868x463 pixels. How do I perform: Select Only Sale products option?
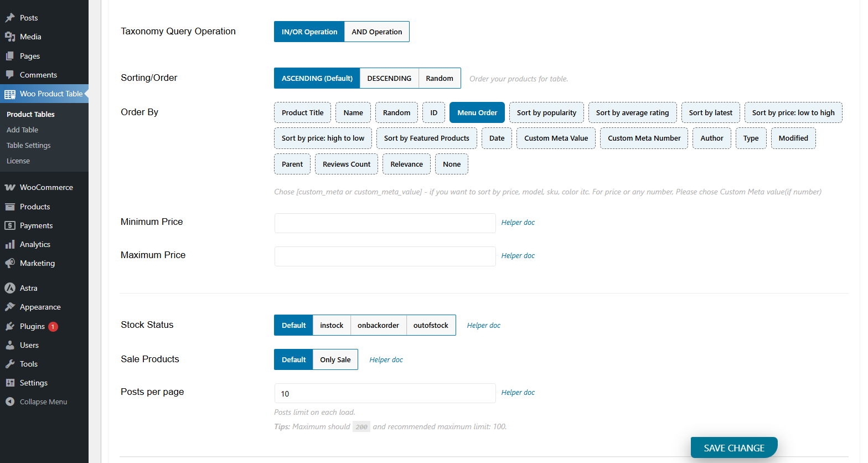click(x=335, y=359)
